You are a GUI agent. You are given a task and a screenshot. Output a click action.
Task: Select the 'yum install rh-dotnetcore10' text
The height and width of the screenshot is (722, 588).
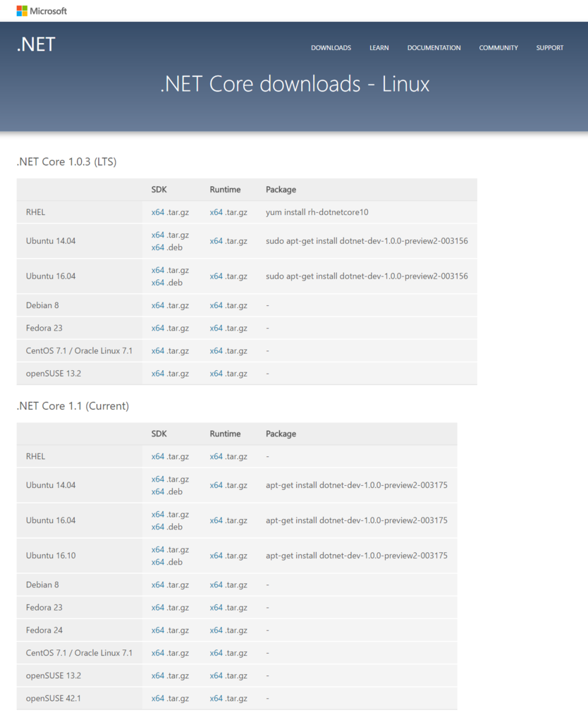pyautogui.click(x=317, y=212)
